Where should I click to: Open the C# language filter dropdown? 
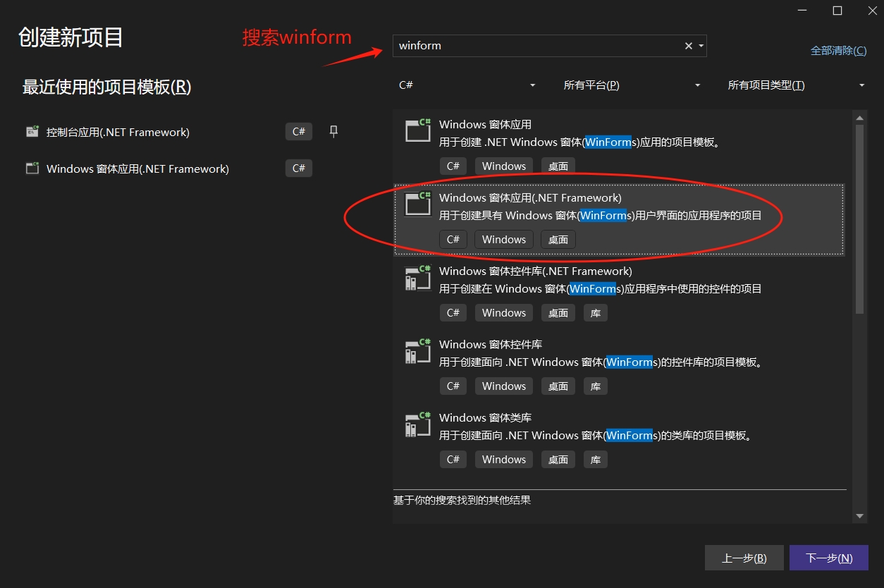tap(467, 85)
